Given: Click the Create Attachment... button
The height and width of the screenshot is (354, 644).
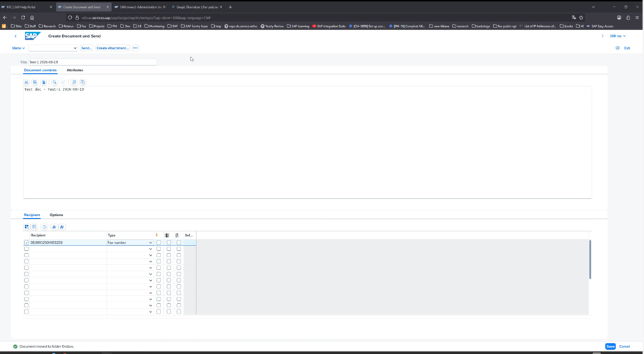Looking at the screenshot, I should click(112, 48).
